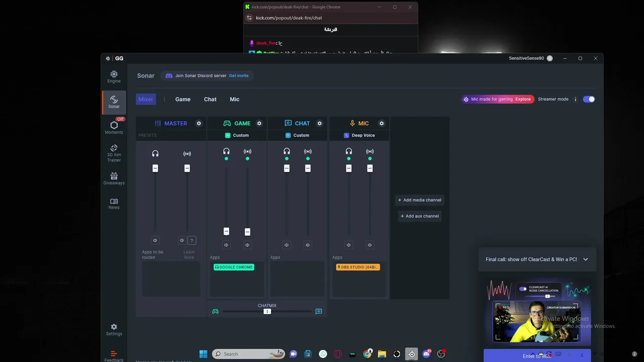
Task: Open MIC channel settings gear
Action: point(381,123)
